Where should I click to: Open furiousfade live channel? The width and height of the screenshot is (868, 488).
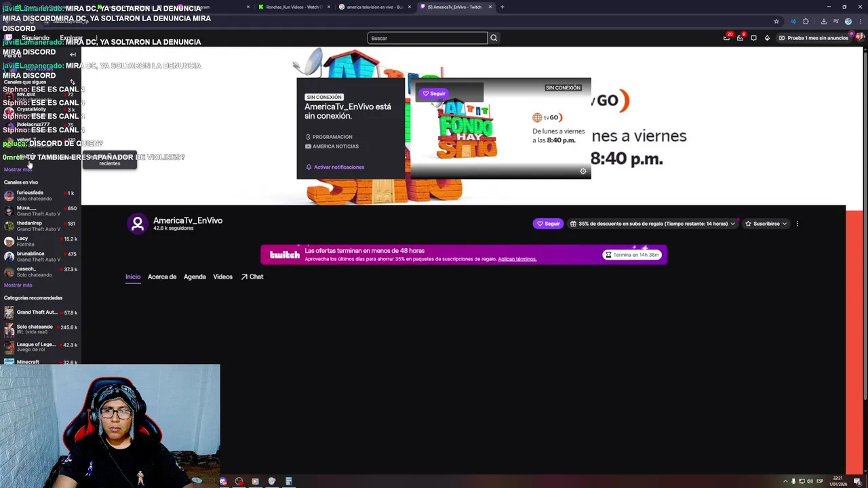[x=41, y=195]
